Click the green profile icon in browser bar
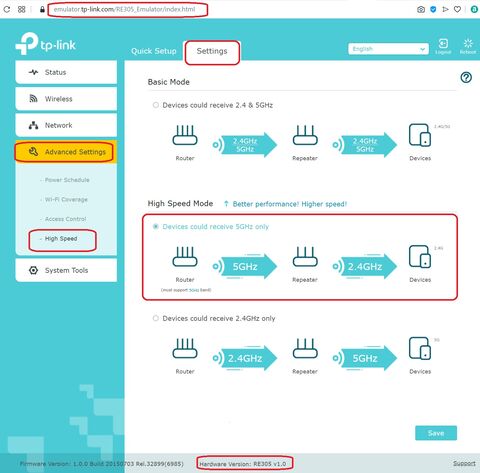Screen dimensions: 480x473 point(474,9)
